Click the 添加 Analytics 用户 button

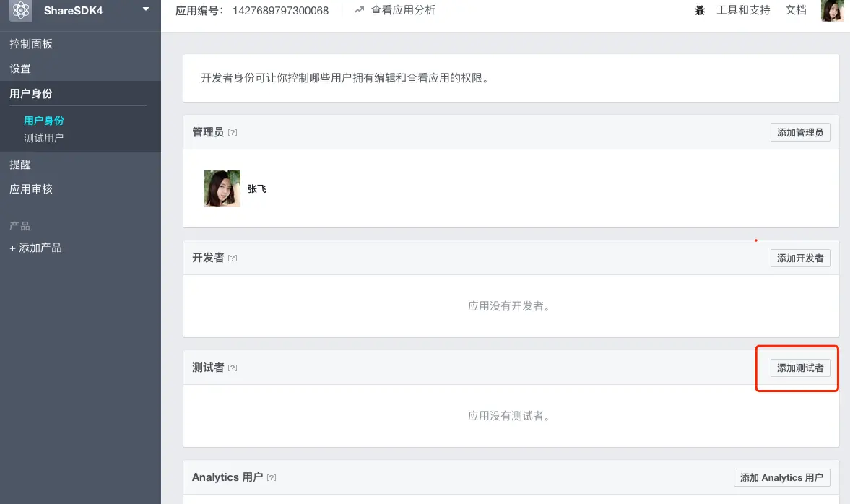click(781, 477)
